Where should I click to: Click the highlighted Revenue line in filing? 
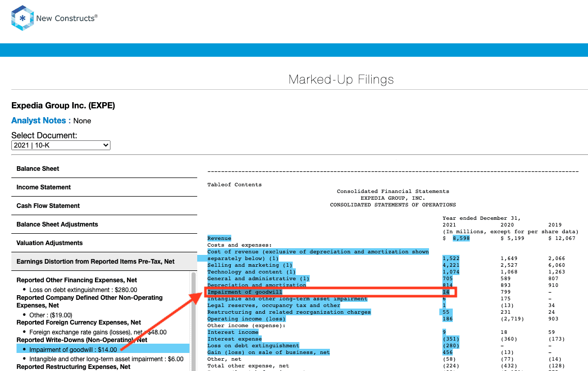pyautogui.click(x=219, y=238)
